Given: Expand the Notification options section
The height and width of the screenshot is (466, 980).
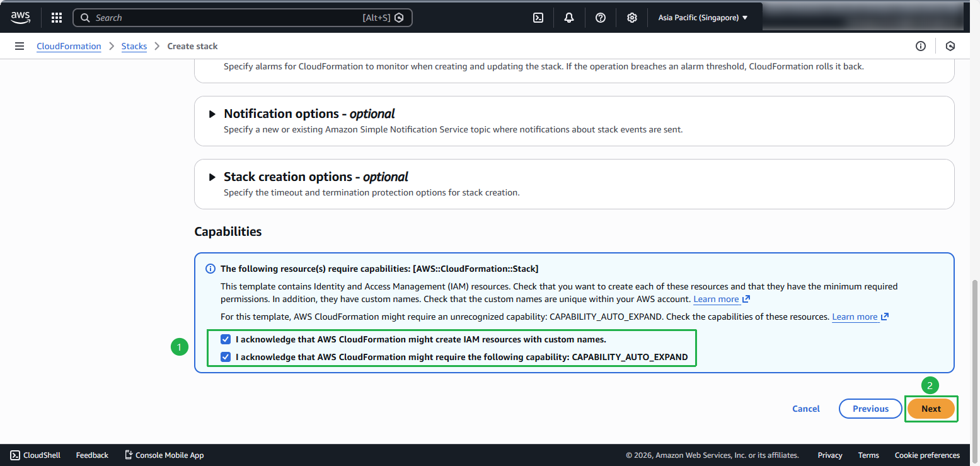Looking at the screenshot, I should click(x=214, y=114).
